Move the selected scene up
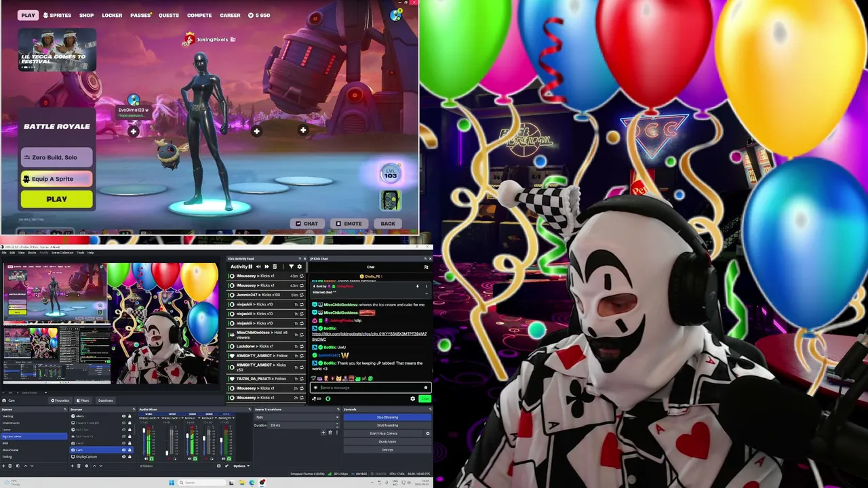Viewport: 868px width, 488px height. (26, 466)
